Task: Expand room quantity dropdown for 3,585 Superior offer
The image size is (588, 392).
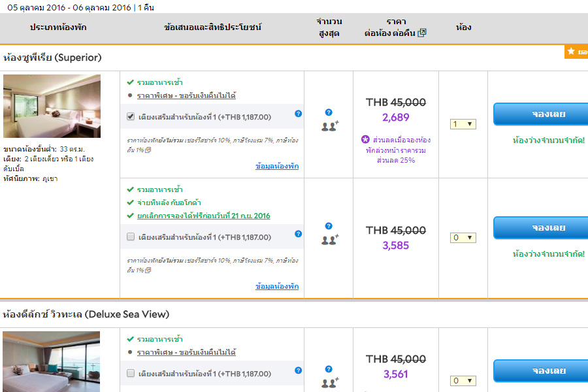Action: pos(463,238)
